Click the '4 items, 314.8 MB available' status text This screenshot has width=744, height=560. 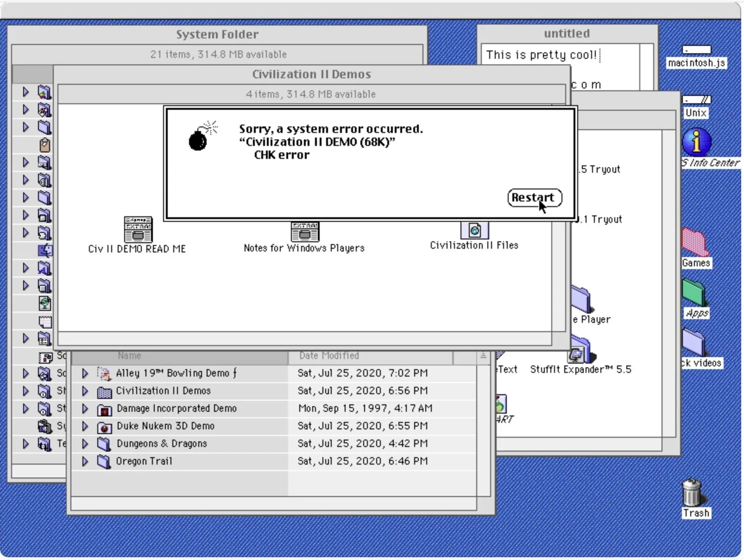tap(311, 94)
